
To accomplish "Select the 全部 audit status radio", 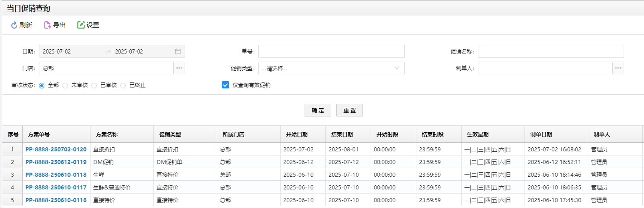I will 42,85.
